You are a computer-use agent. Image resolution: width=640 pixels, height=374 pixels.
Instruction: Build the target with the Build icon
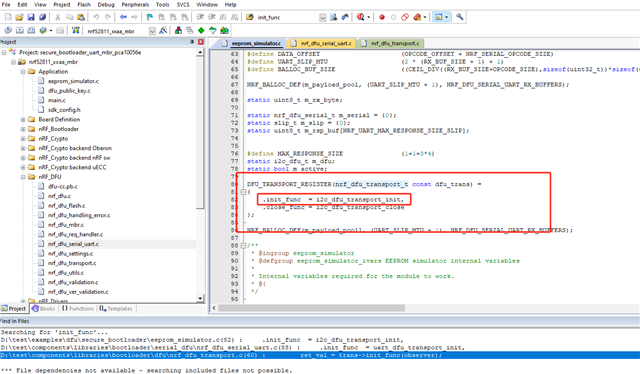[x=19, y=31]
